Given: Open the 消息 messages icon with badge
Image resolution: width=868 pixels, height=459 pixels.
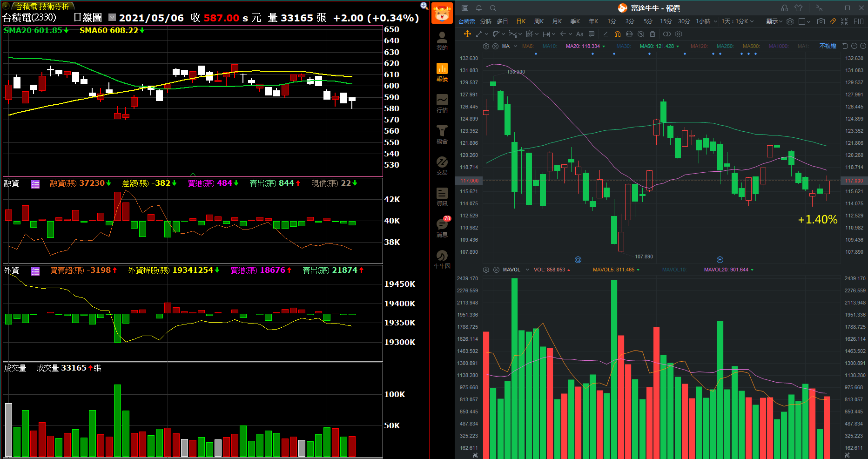Looking at the screenshot, I should click(x=442, y=227).
